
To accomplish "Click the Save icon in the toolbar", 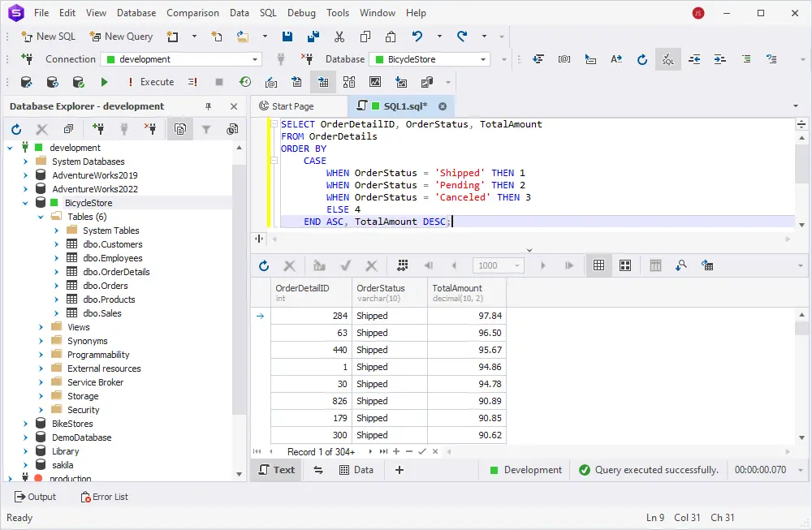I will click(287, 37).
